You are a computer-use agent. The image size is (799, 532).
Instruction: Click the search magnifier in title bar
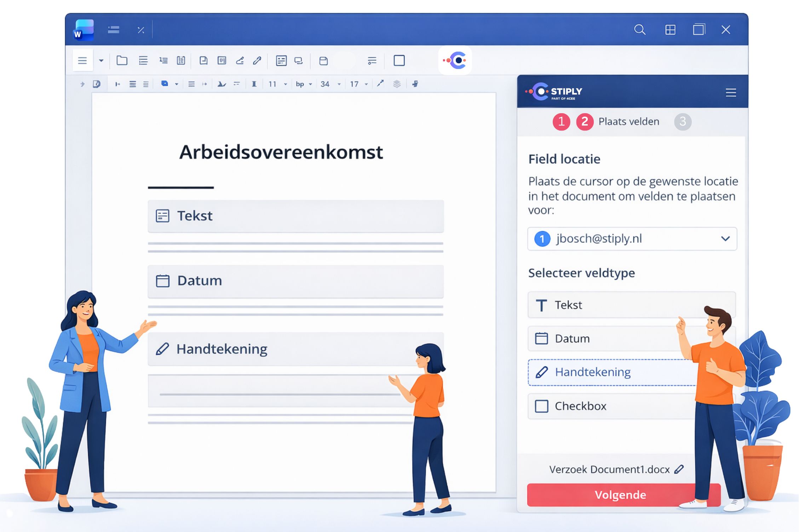pos(639,30)
